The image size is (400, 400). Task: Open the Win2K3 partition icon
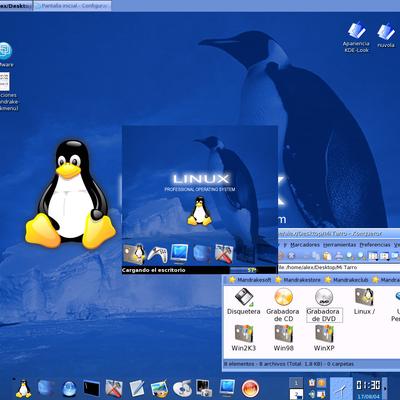[x=244, y=338]
